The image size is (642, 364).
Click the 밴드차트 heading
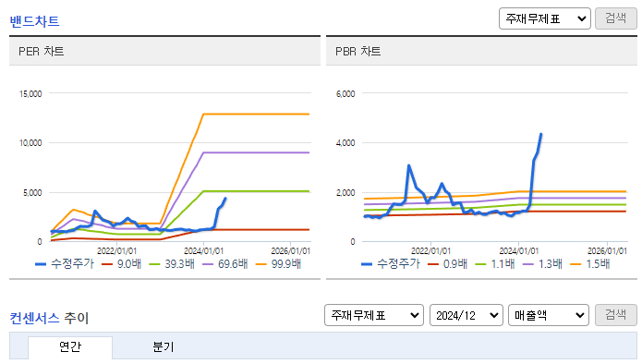point(35,21)
